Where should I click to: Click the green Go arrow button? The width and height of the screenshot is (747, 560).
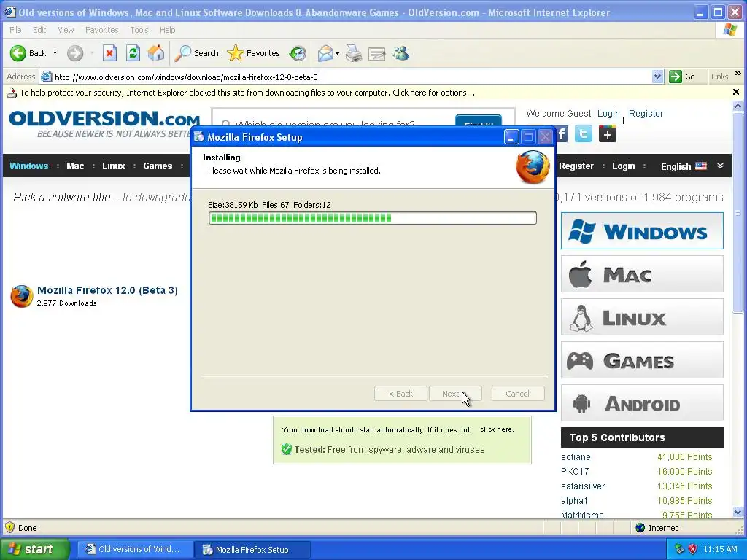click(x=676, y=77)
